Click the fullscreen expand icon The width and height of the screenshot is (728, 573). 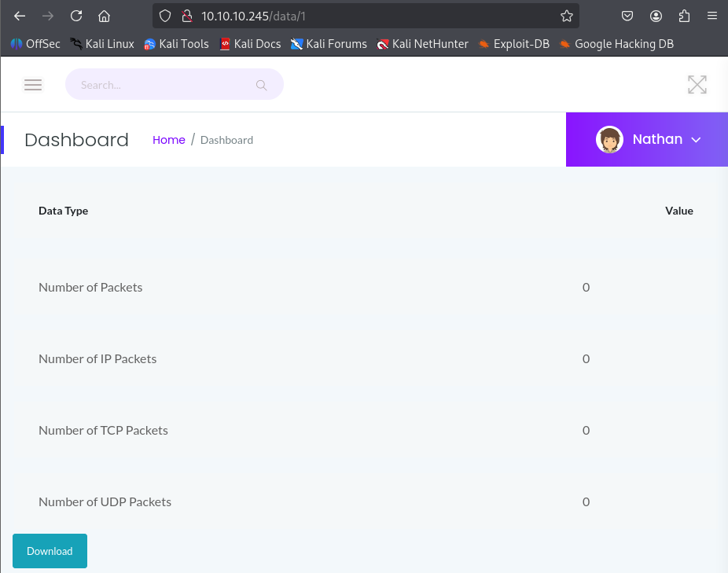pos(697,85)
